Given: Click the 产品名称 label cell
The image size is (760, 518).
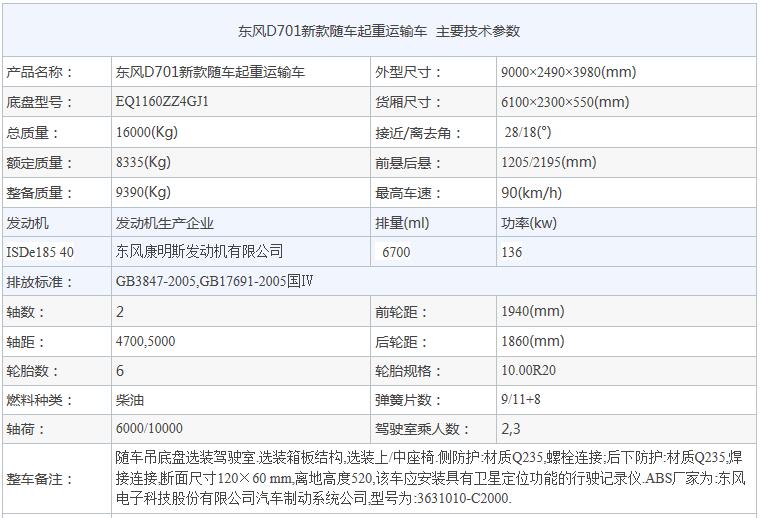Looking at the screenshot, I should coord(57,72).
